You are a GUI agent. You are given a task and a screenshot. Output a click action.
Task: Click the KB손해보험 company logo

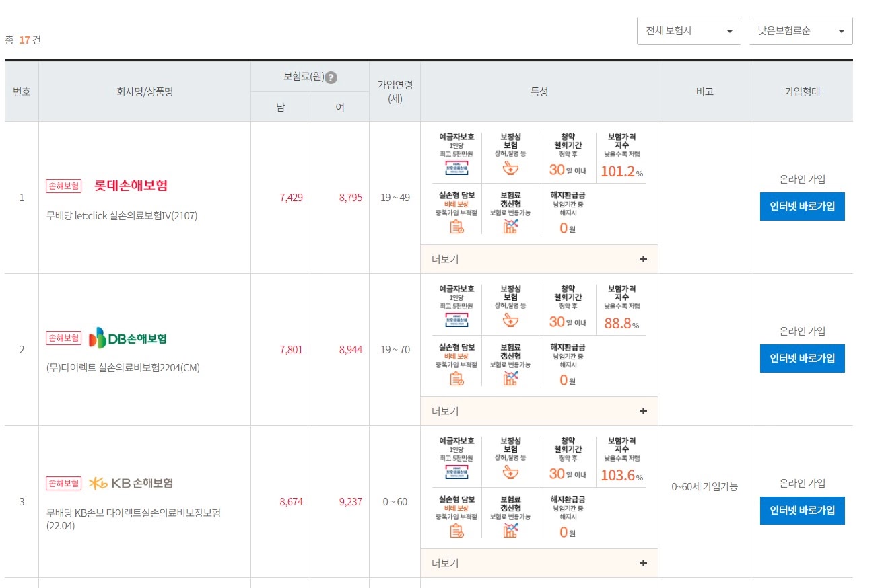click(x=131, y=483)
